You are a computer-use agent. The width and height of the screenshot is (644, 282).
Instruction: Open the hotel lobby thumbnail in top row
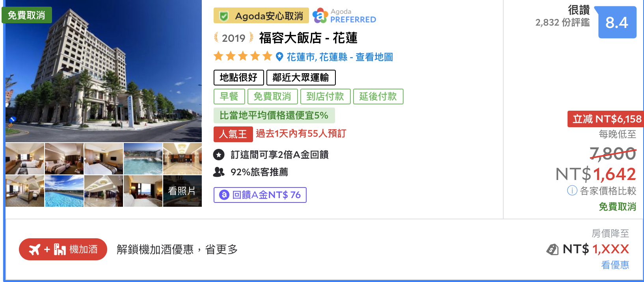pyautogui.click(x=182, y=159)
